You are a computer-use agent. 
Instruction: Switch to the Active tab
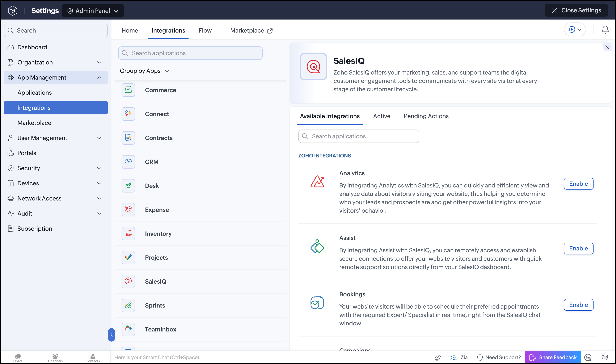click(x=382, y=116)
